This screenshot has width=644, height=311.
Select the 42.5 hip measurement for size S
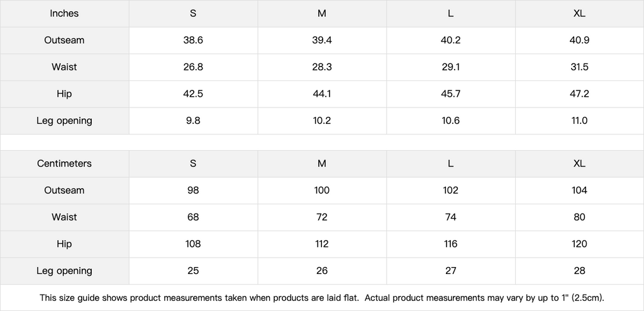coord(193,94)
